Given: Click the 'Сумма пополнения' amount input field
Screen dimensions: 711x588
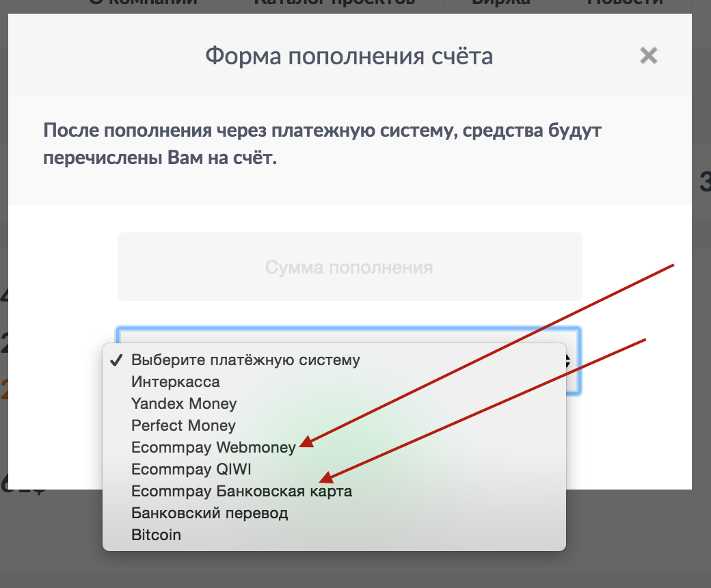Looking at the screenshot, I should [x=349, y=267].
